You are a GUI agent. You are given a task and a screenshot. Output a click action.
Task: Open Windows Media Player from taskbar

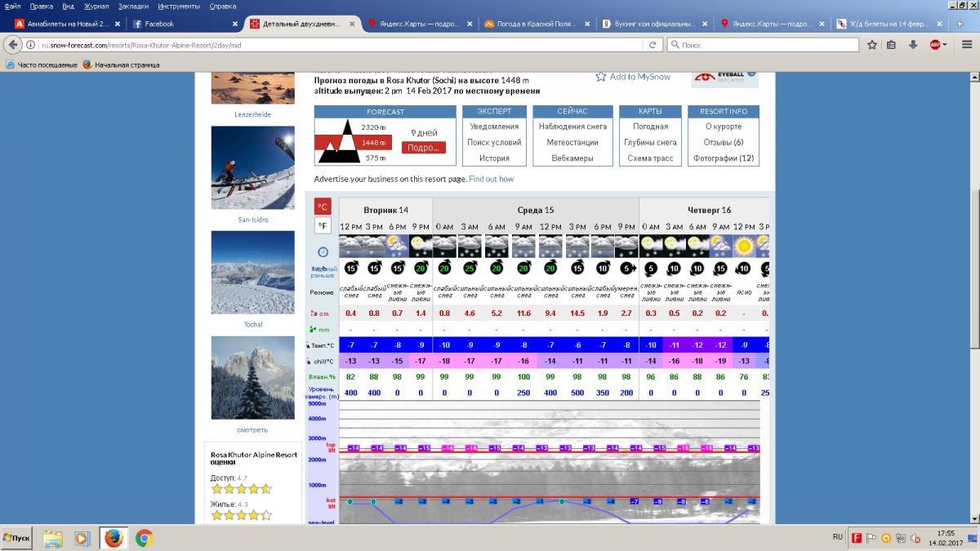coord(82,538)
